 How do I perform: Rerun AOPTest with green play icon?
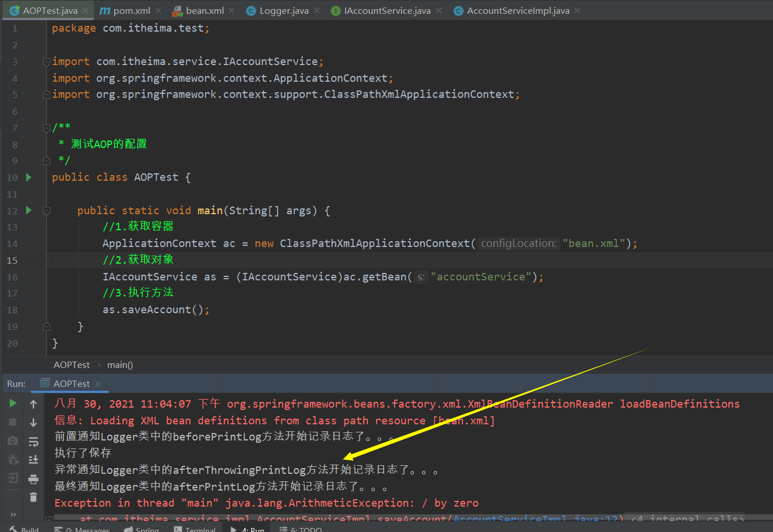pos(13,404)
